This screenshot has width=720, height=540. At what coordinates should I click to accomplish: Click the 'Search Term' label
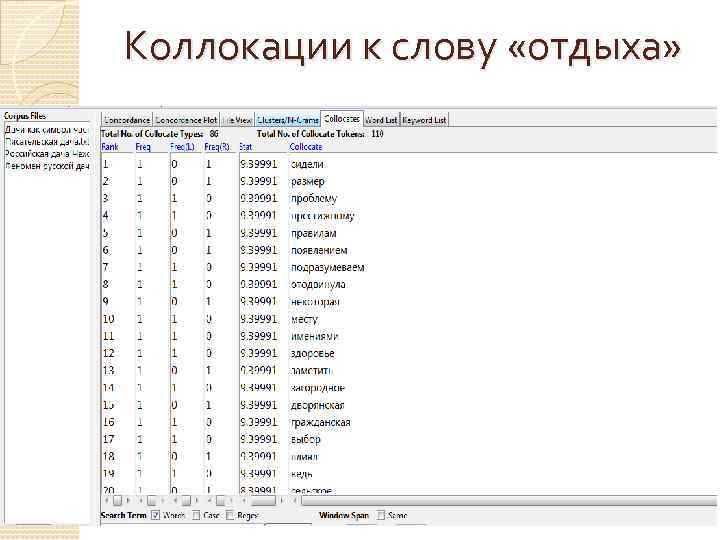(x=124, y=515)
